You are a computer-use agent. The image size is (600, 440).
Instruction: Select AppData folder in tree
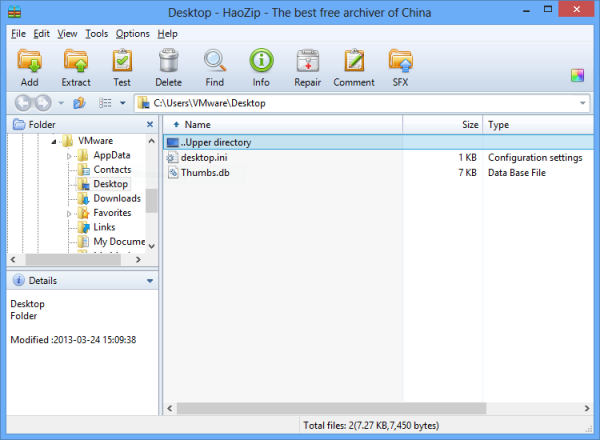112,155
